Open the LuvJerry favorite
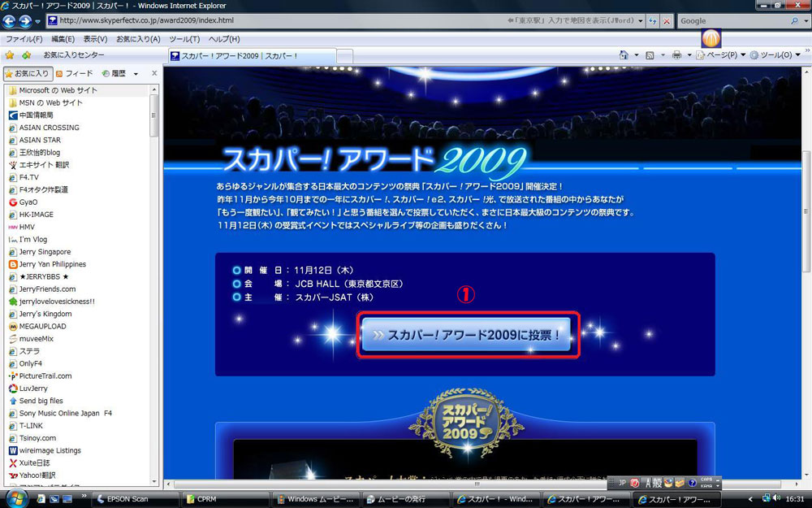Viewport: 812px width, 508px height. [28, 389]
